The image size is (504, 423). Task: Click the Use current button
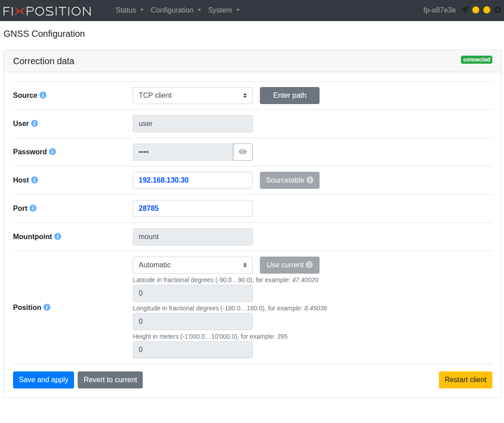pos(289,265)
